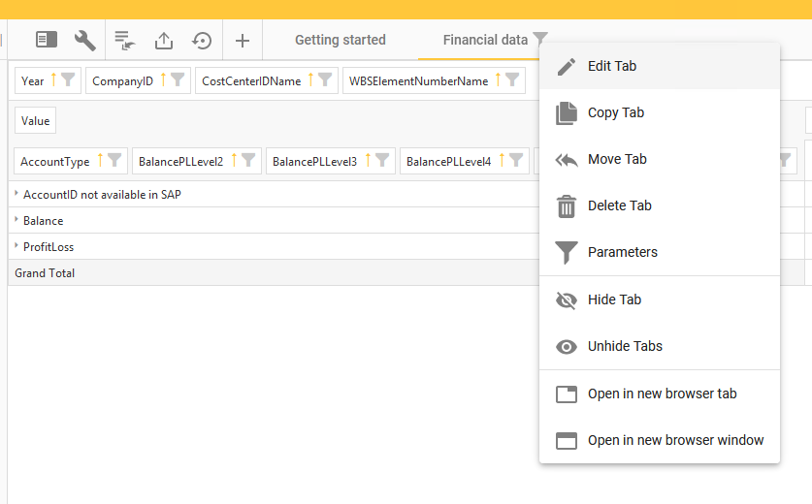The image size is (812, 504).
Task: Open filter icon on Financial data tab
Action: (540, 39)
